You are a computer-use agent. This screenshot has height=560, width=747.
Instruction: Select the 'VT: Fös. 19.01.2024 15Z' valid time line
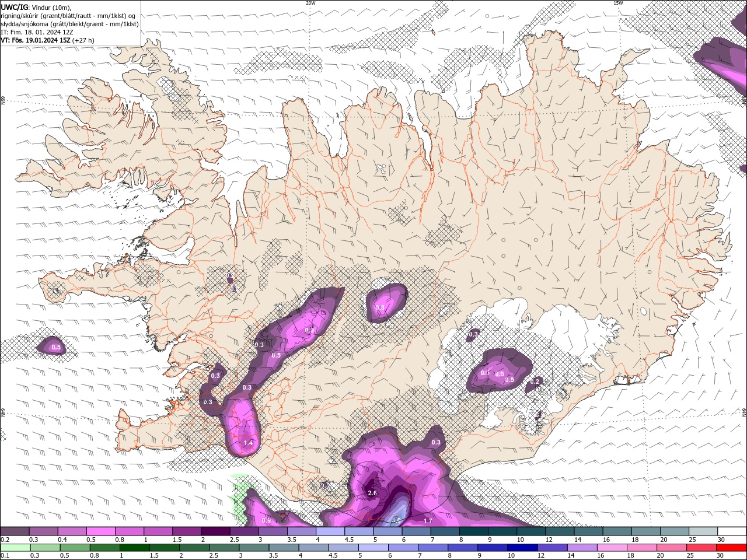[35, 40]
